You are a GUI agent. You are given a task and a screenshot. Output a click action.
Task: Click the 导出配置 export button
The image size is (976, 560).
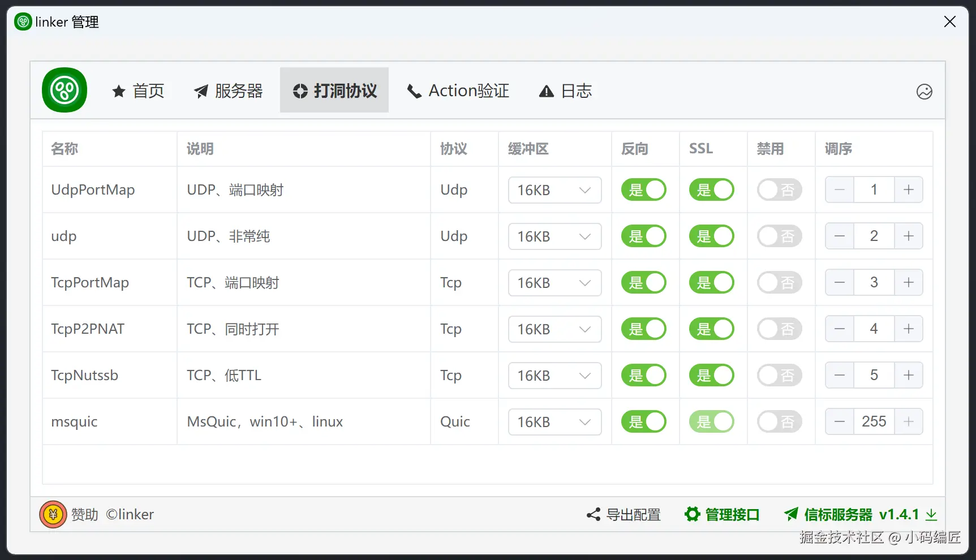(x=624, y=515)
